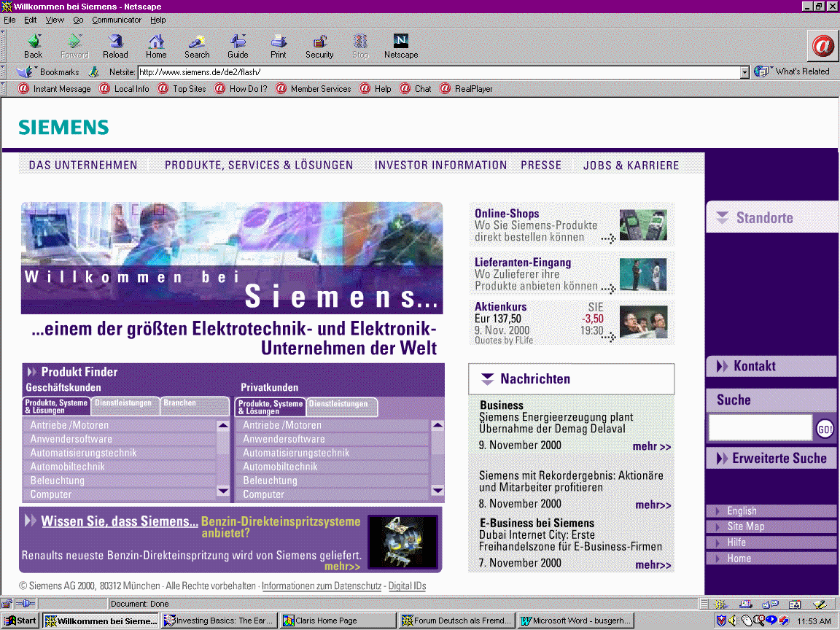Viewport: 840px width, 630px height.
Task: Switch to Claris Home Page taskbar window
Action: (338, 621)
